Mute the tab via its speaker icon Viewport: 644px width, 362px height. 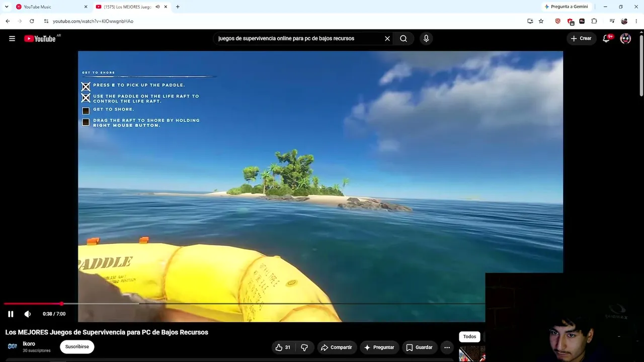click(157, 7)
